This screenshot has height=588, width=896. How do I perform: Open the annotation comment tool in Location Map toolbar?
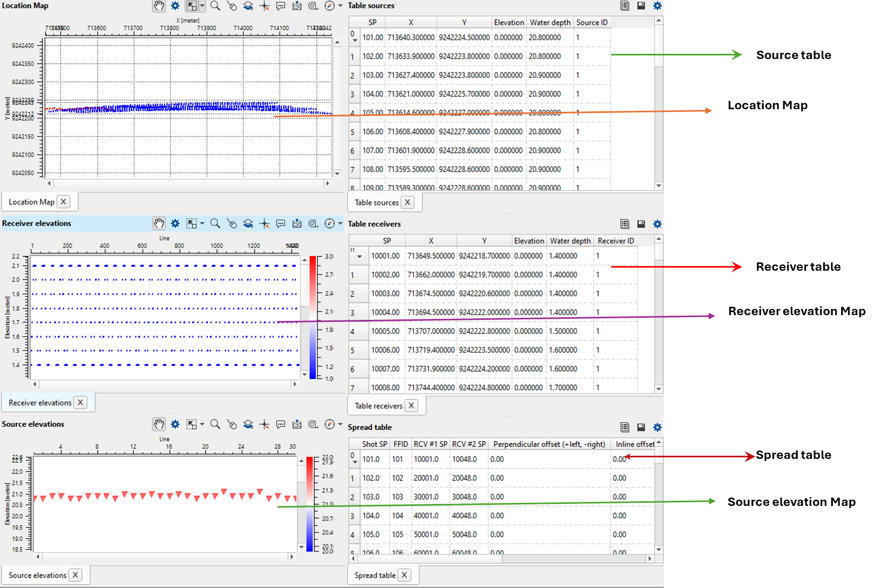(280, 6)
